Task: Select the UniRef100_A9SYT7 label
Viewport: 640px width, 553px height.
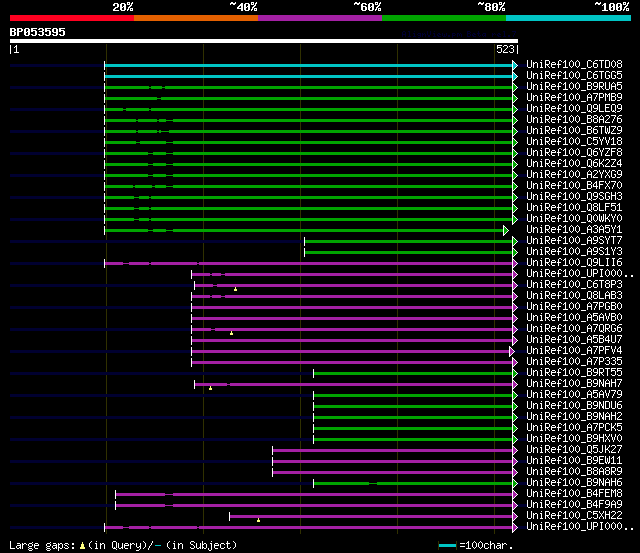Action: point(574,241)
